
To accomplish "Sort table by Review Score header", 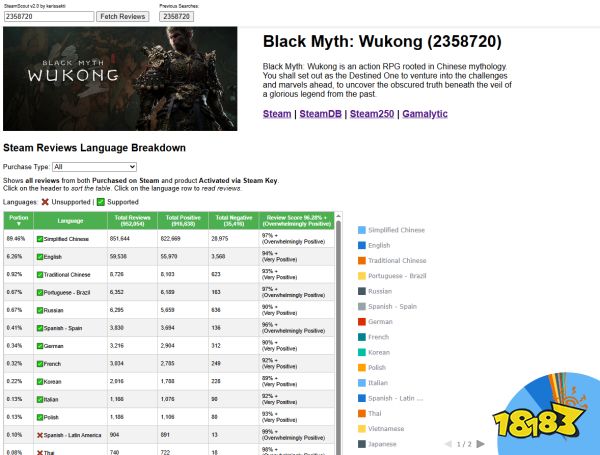I will tap(297, 220).
